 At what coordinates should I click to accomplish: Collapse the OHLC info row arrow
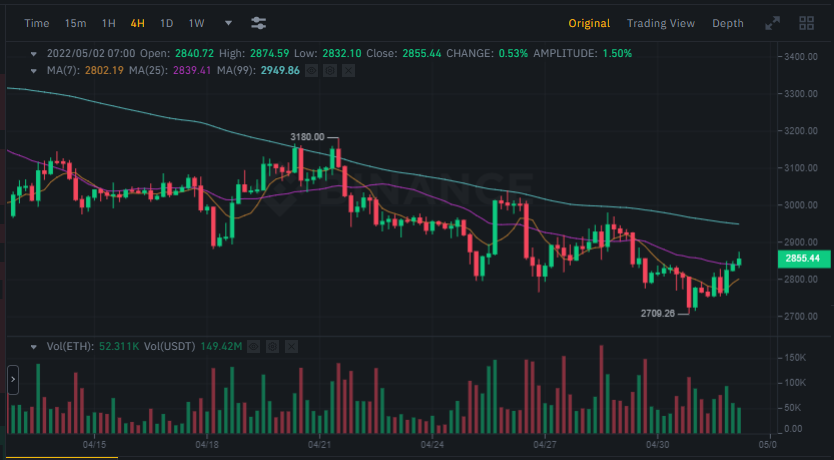coord(35,53)
